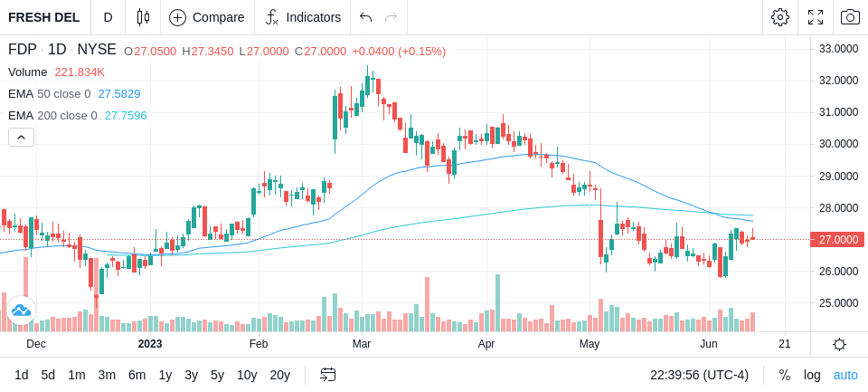Image resolution: width=868 pixels, height=392 pixels.
Task: Open the go-to-date calendar icon
Action: (x=327, y=376)
